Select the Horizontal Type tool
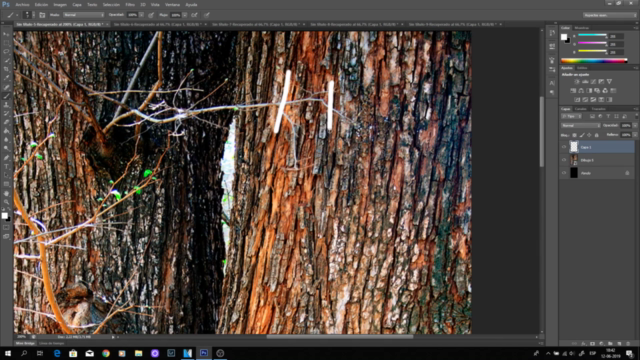The width and height of the screenshot is (640, 360). [x=6, y=167]
